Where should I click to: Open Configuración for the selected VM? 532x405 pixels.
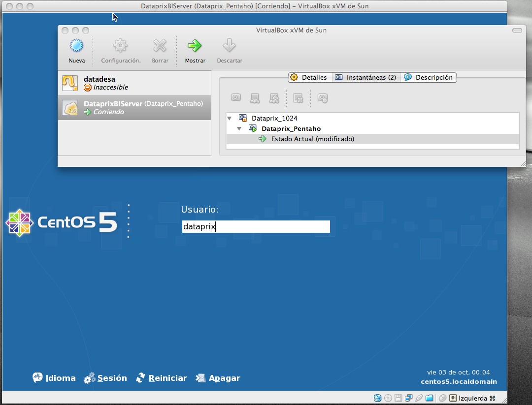(x=121, y=49)
